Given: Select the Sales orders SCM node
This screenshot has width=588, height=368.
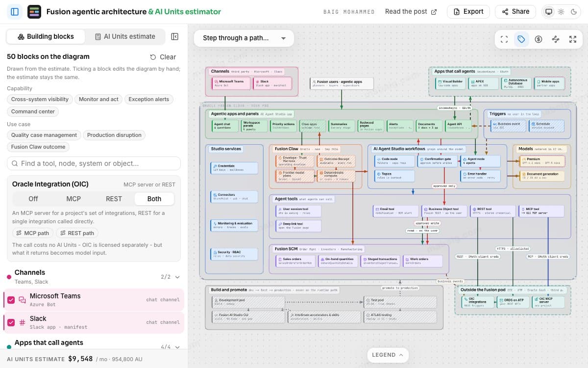Looking at the screenshot, I should pos(295,261).
